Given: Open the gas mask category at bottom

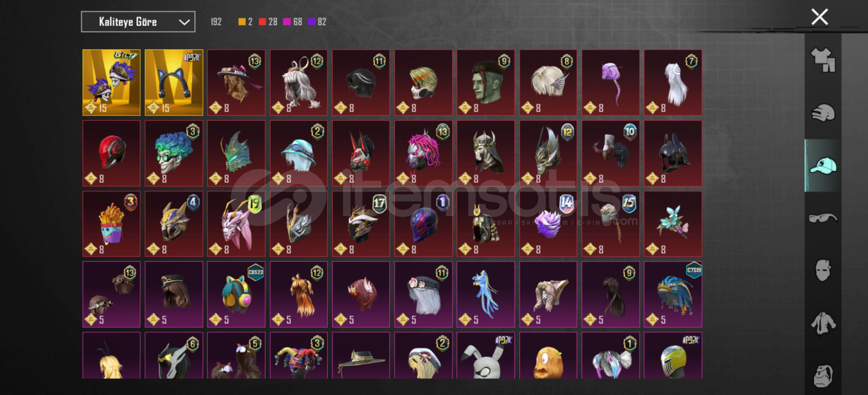Looking at the screenshot, I should coord(823,376).
